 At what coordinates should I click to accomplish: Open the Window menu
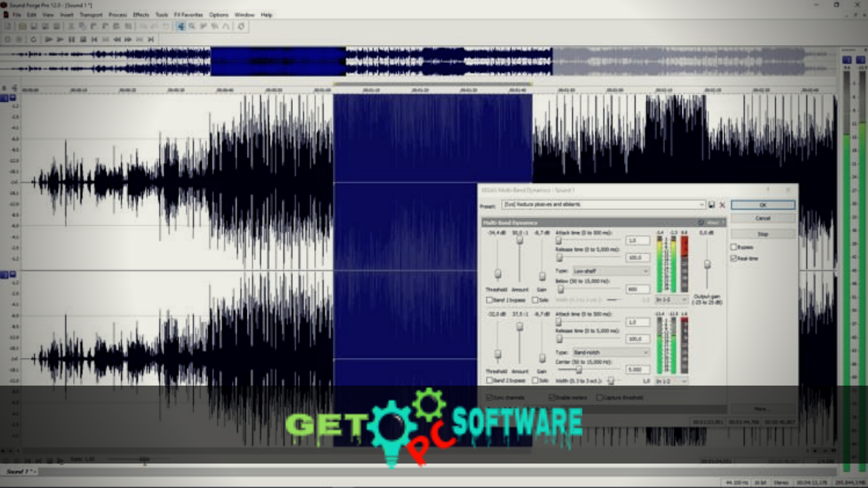[244, 15]
